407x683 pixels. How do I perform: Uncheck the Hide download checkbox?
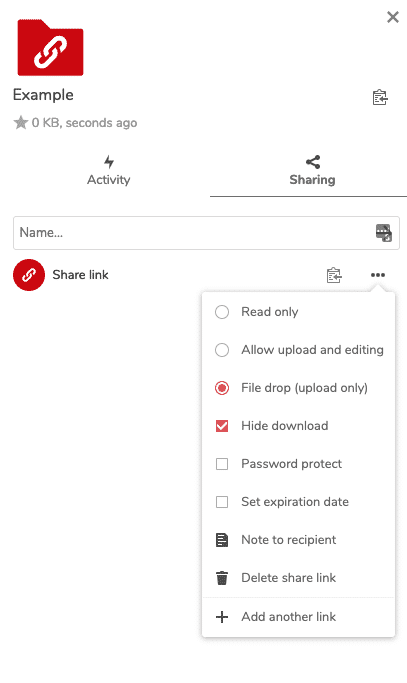(222, 426)
